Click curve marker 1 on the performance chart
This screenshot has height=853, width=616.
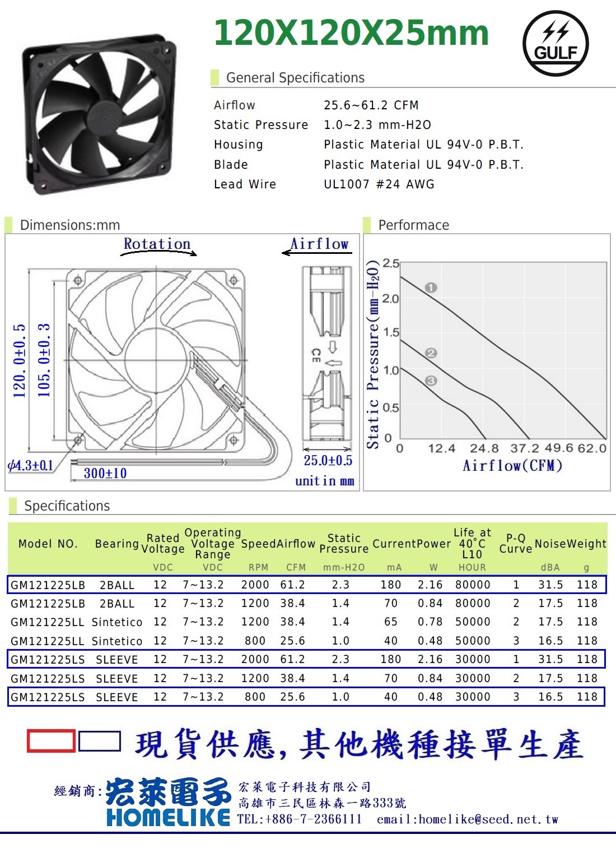431,288
